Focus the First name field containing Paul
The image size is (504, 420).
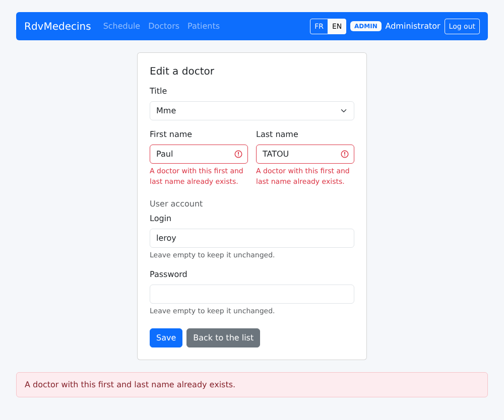[x=199, y=154]
